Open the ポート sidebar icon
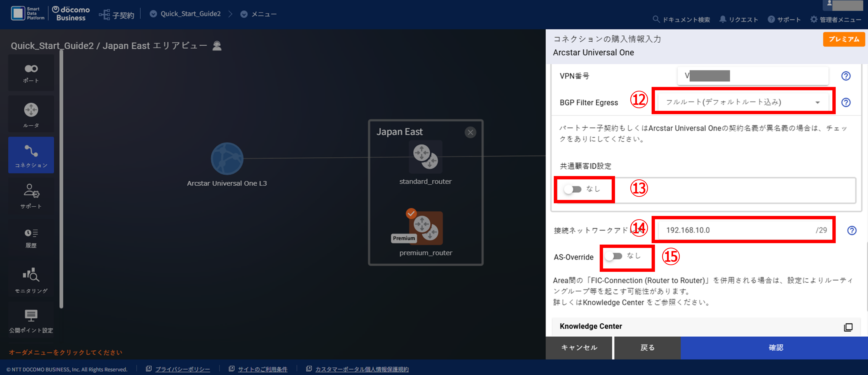Viewport: 868px width, 375px height. (31, 73)
